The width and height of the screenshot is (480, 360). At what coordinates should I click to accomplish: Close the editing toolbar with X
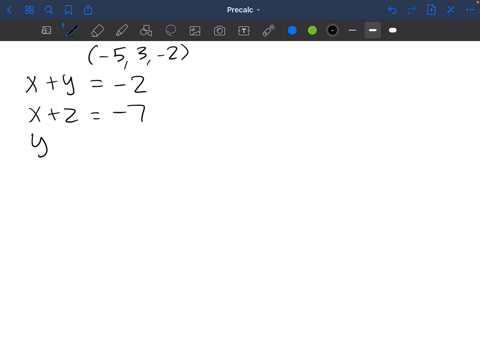(x=451, y=10)
